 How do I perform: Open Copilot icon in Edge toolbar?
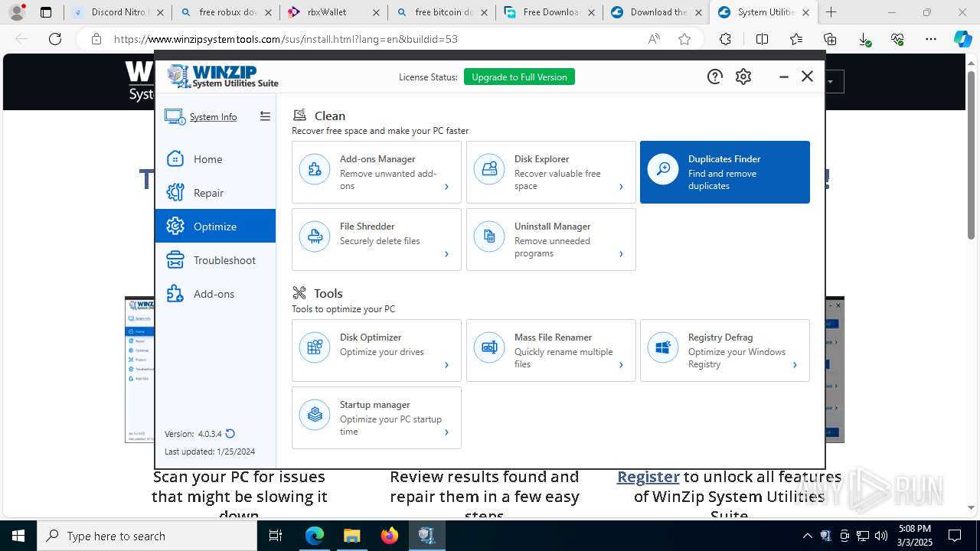tap(962, 39)
